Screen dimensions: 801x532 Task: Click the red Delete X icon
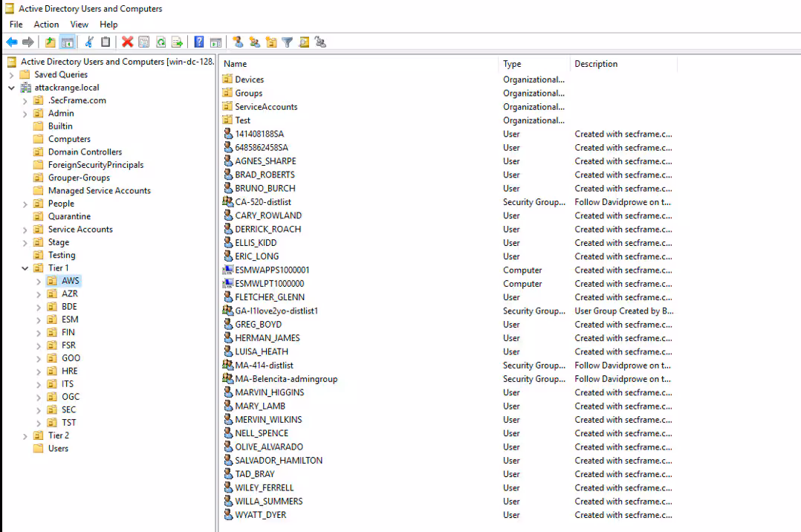pos(127,42)
